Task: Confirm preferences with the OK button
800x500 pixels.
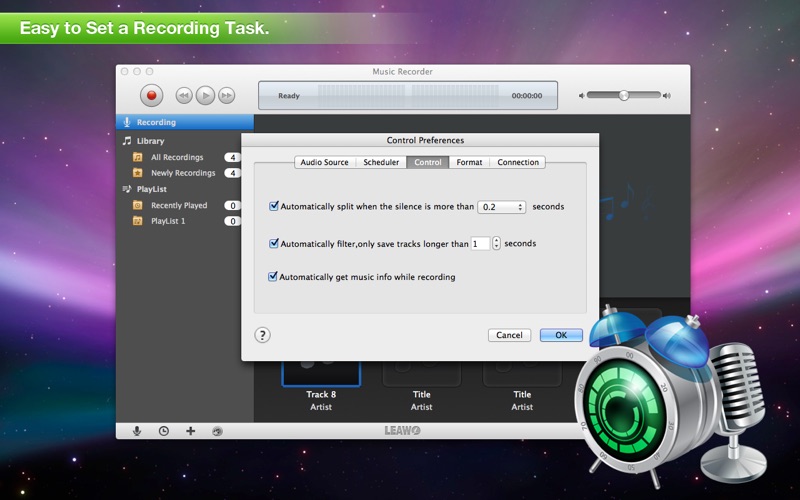Action: point(561,335)
